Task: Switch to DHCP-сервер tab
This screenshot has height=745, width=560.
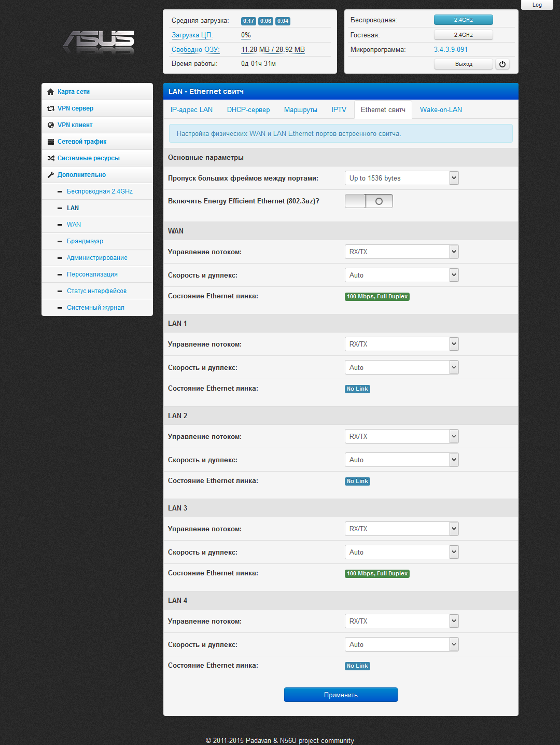Action: point(248,109)
